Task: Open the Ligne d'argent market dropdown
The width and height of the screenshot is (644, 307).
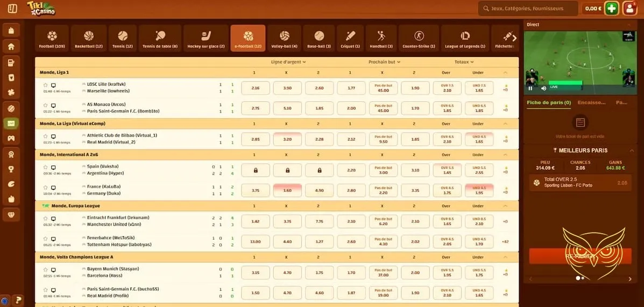Action: pyautogui.click(x=288, y=62)
